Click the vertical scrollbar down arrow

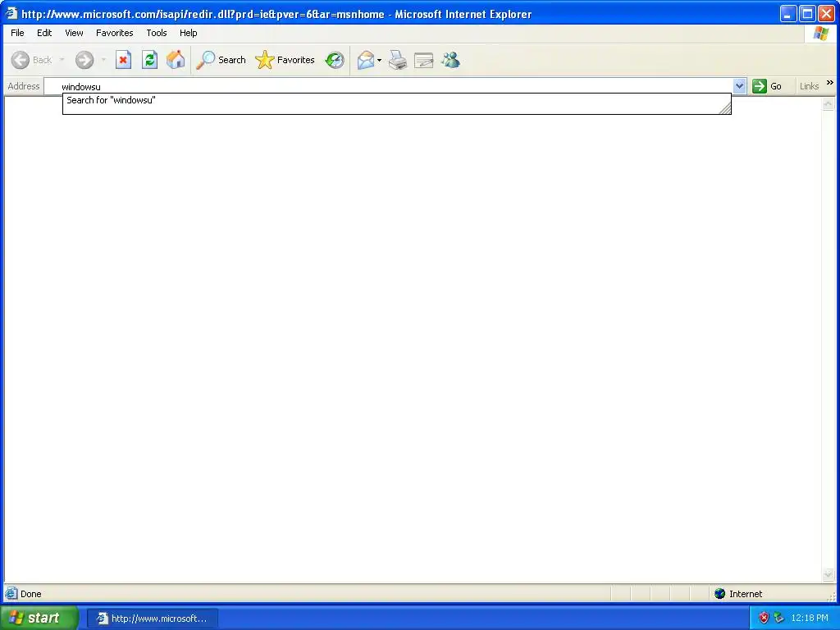tap(829, 575)
